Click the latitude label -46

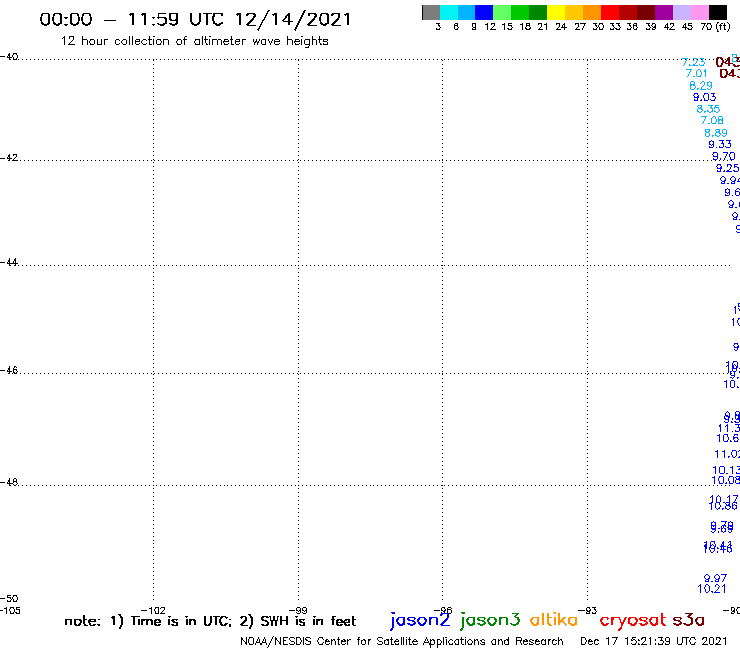[x=9, y=371]
